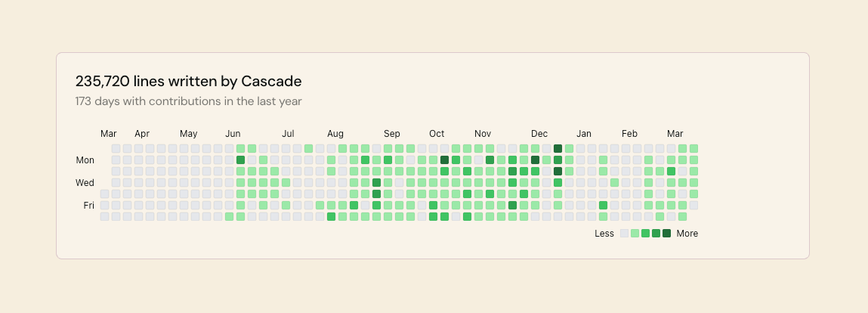Click the "More" legend label
Screen dimensions: 868x313
[x=687, y=233]
